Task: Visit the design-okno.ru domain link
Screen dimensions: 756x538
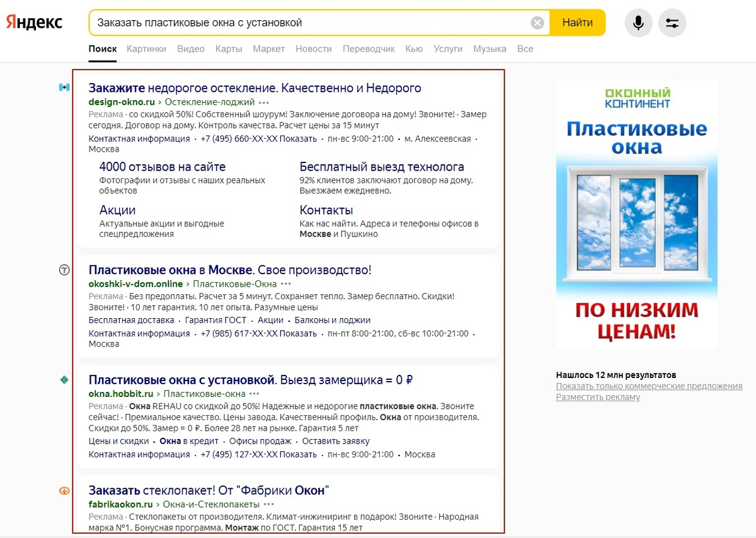Action: (122, 102)
